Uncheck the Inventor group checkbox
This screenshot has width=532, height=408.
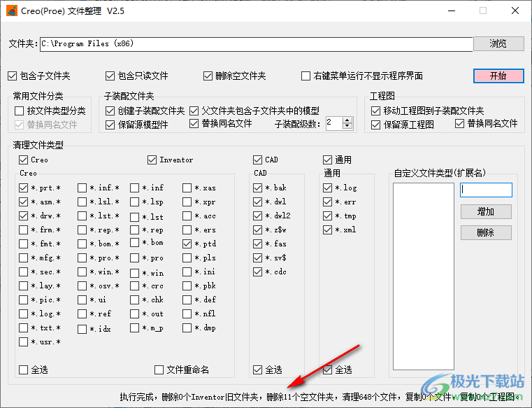coord(152,160)
